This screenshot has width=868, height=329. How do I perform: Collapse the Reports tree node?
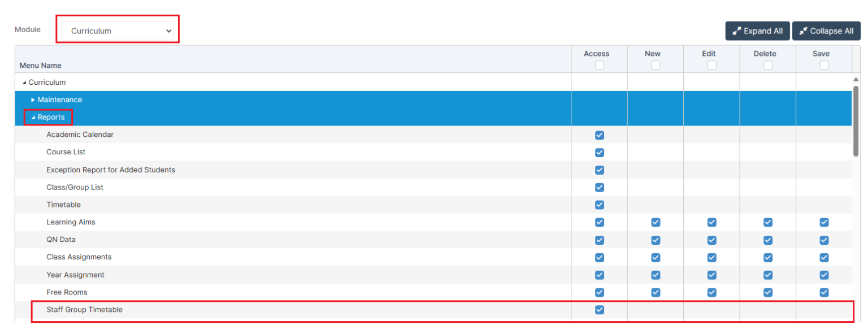33,118
